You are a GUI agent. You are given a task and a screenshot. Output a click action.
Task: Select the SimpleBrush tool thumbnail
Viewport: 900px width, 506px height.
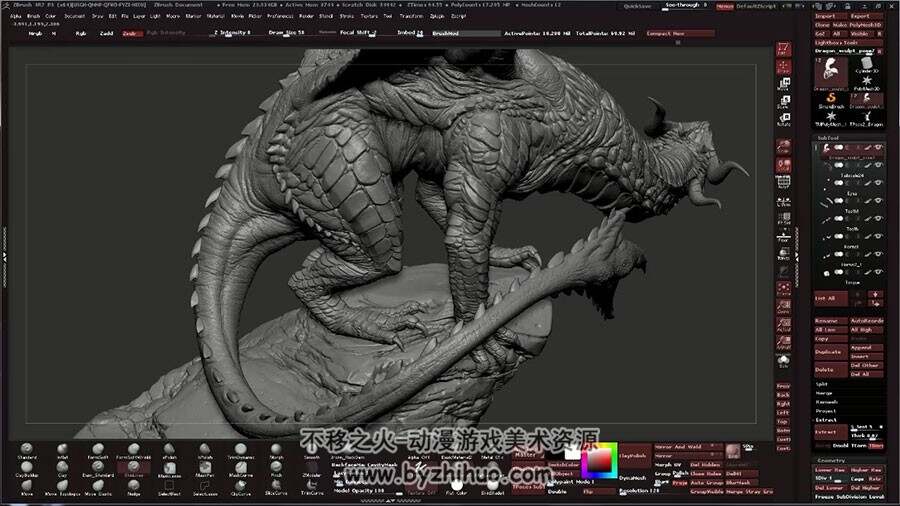[831, 101]
